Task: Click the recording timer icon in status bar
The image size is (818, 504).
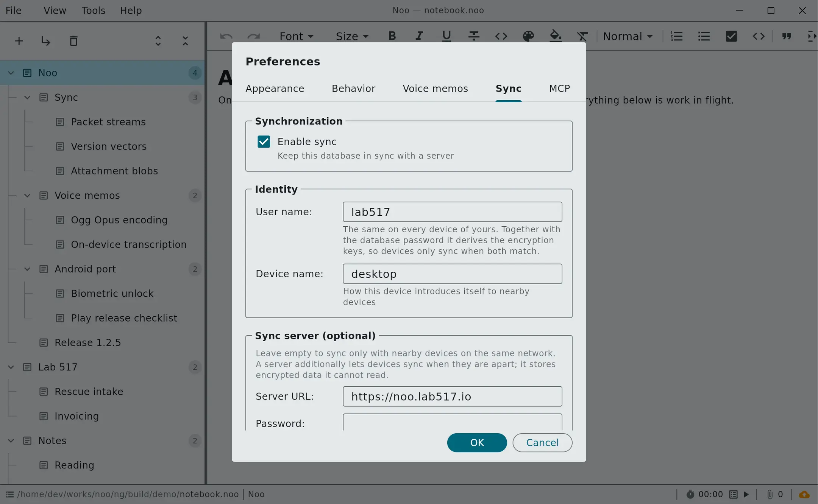Action: 690,495
